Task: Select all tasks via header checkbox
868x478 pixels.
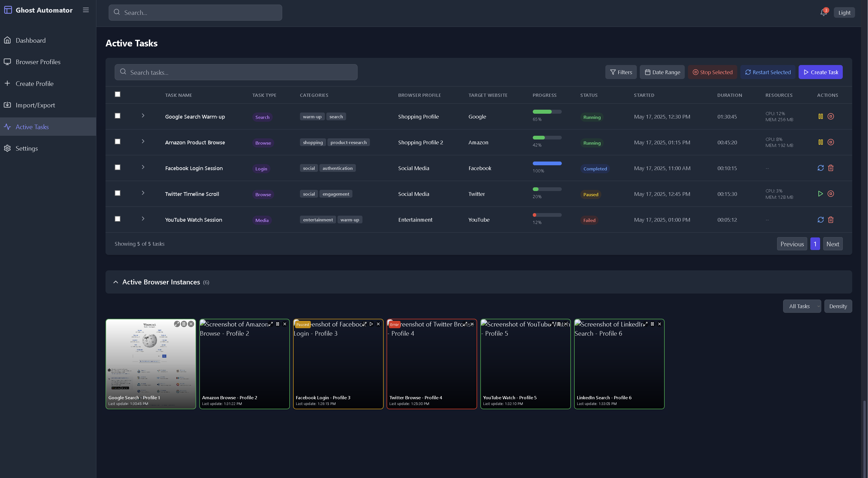Action: click(x=118, y=94)
